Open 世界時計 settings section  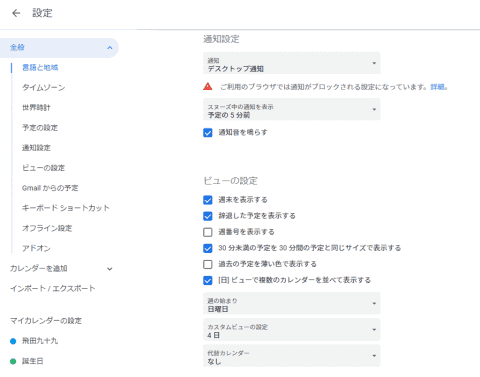pyautogui.click(x=36, y=108)
